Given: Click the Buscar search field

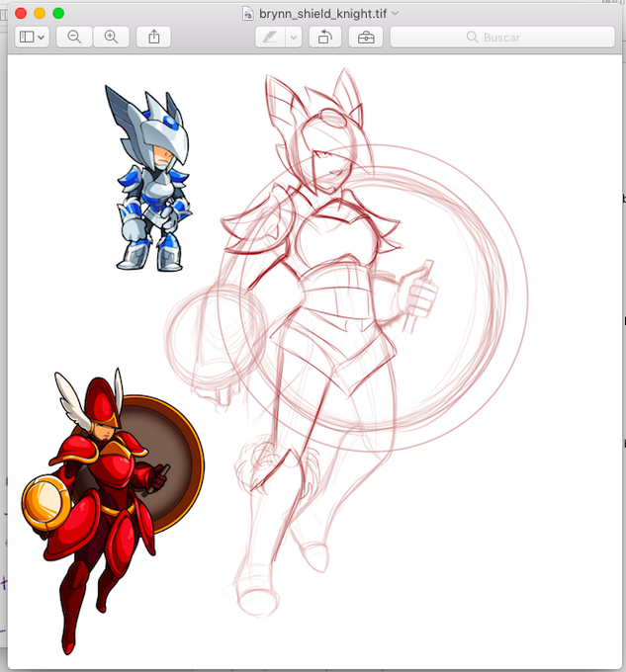Looking at the screenshot, I should pyautogui.click(x=502, y=38).
